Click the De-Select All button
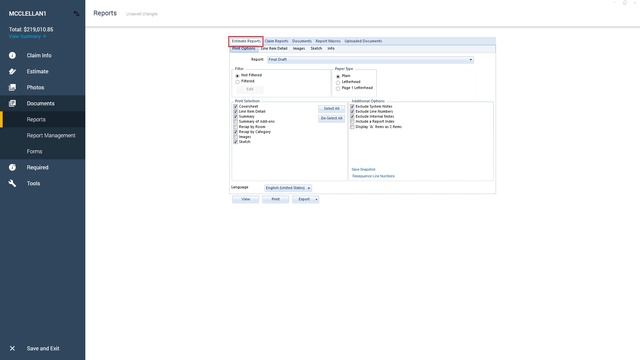This screenshot has height=360, width=640. click(x=331, y=118)
